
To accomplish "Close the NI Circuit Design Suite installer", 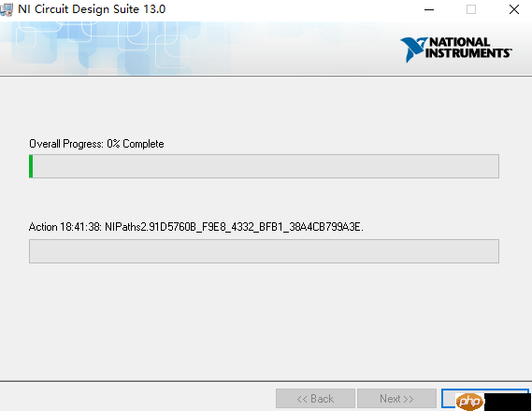I will click(514, 9).
